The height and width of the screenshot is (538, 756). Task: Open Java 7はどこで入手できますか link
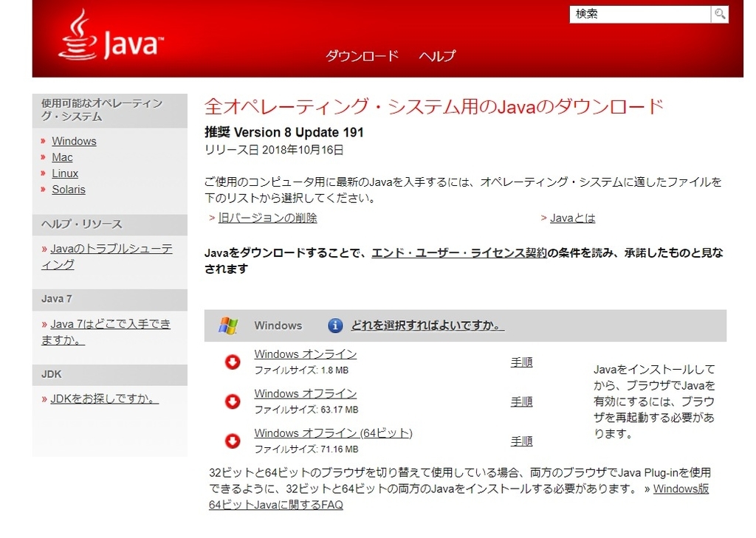point(106,331)
